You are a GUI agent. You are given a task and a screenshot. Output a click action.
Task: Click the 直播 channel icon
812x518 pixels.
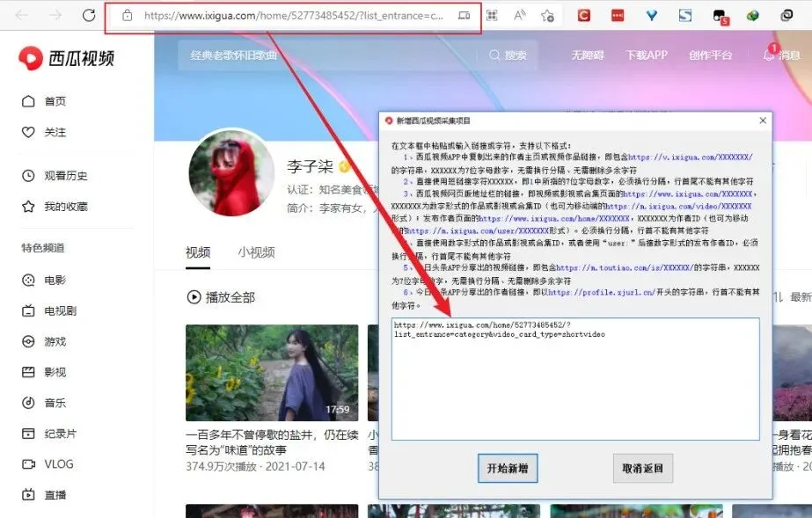[x=28, y=495]
